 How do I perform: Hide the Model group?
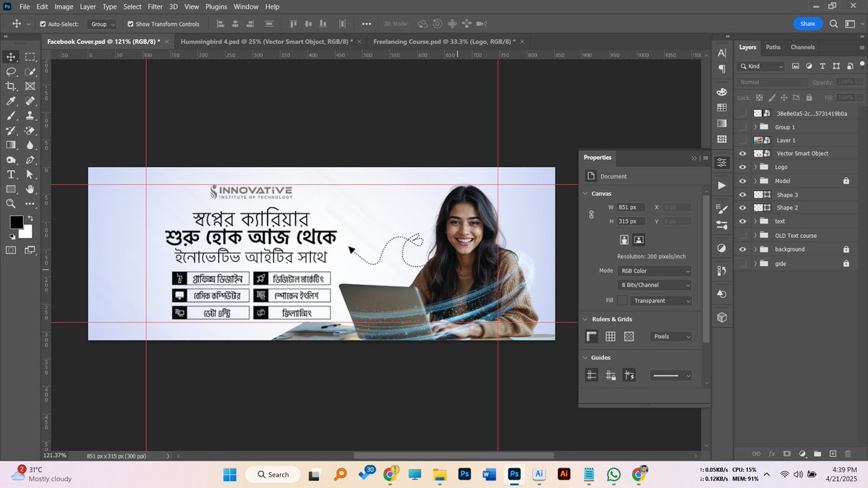point(743,181)
